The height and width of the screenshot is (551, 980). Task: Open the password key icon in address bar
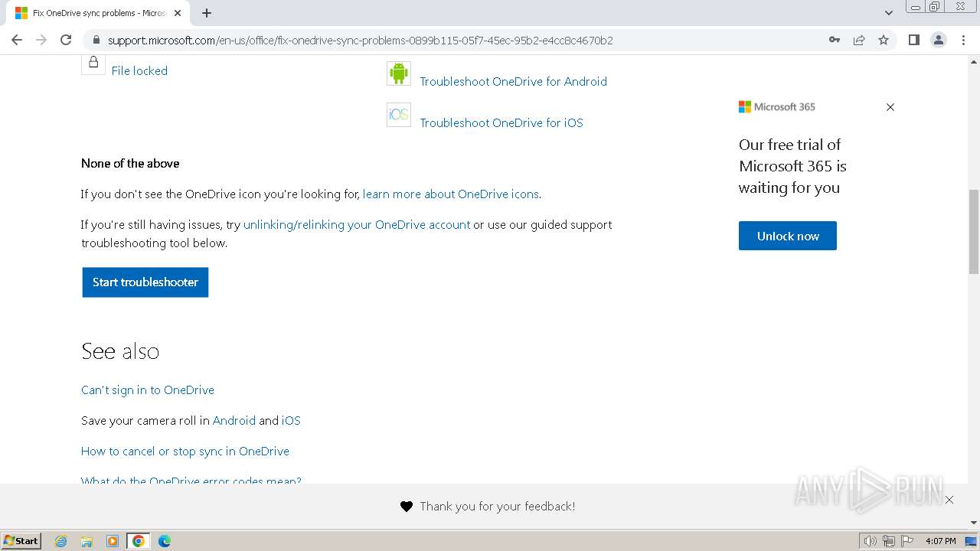coord(835,40)
